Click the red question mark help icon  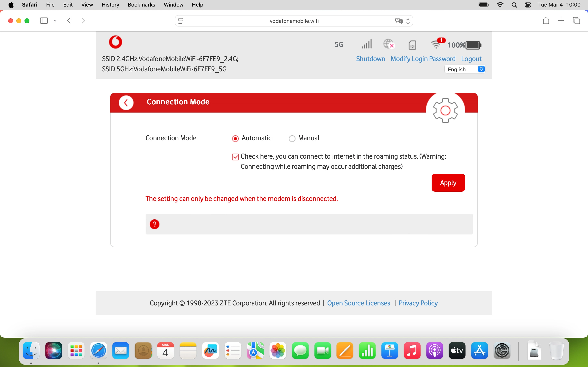[155, 224]
